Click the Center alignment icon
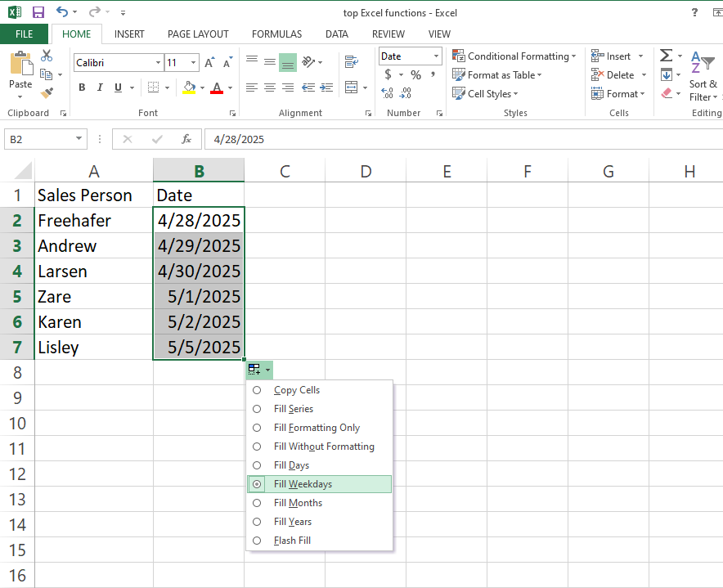Viewport: 723px width, 588px height. (270, 88)
